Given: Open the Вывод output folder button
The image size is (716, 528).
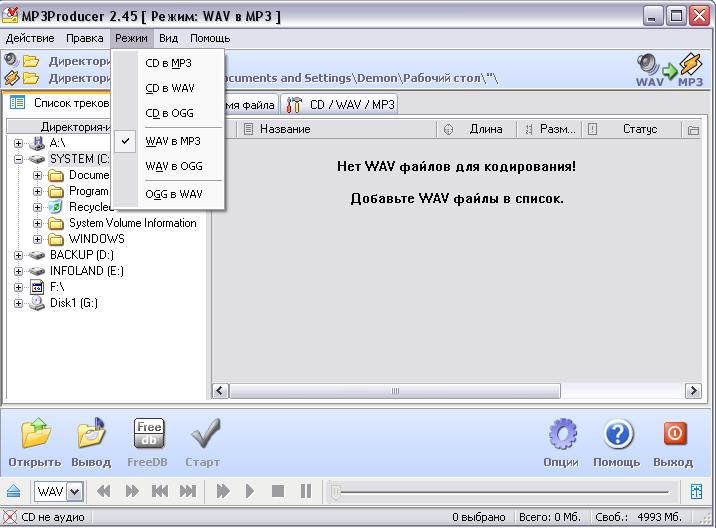Looking at the screenshot, I should tap(91, 433).
